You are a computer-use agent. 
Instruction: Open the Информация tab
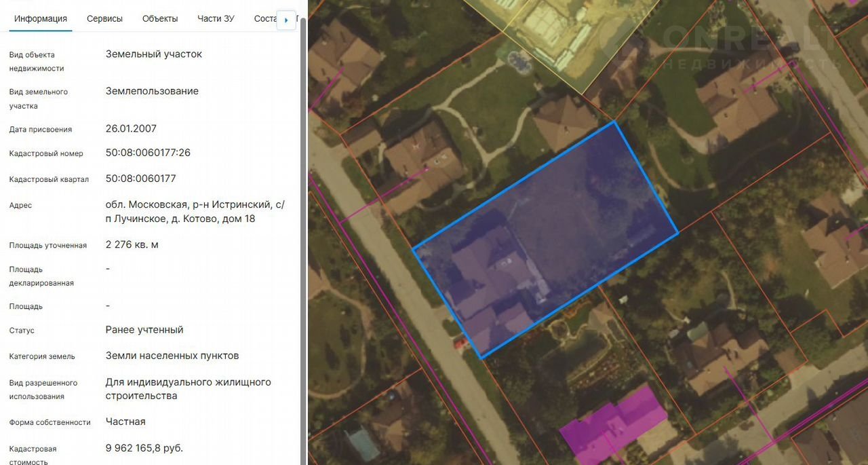click(41, 19)
